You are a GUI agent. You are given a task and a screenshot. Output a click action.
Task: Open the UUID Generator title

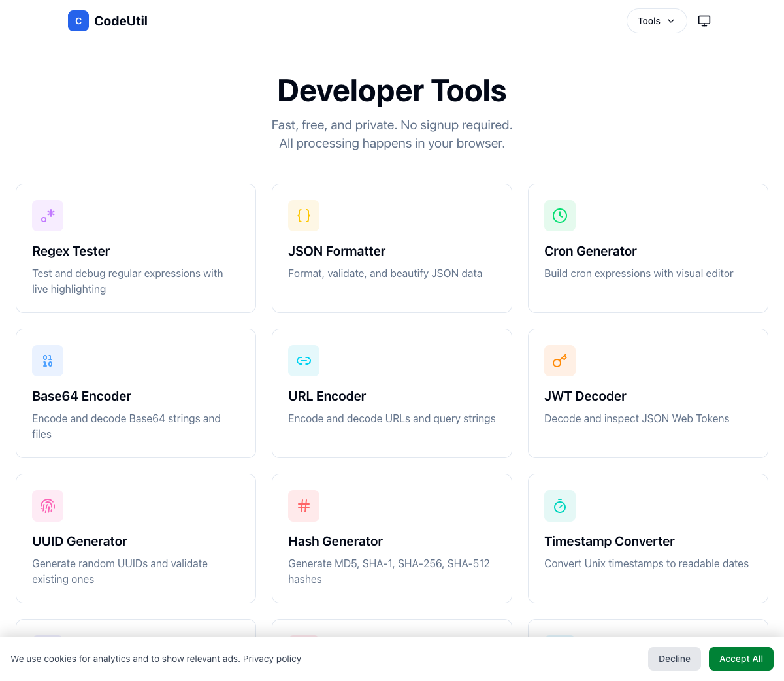pos(80,541)
